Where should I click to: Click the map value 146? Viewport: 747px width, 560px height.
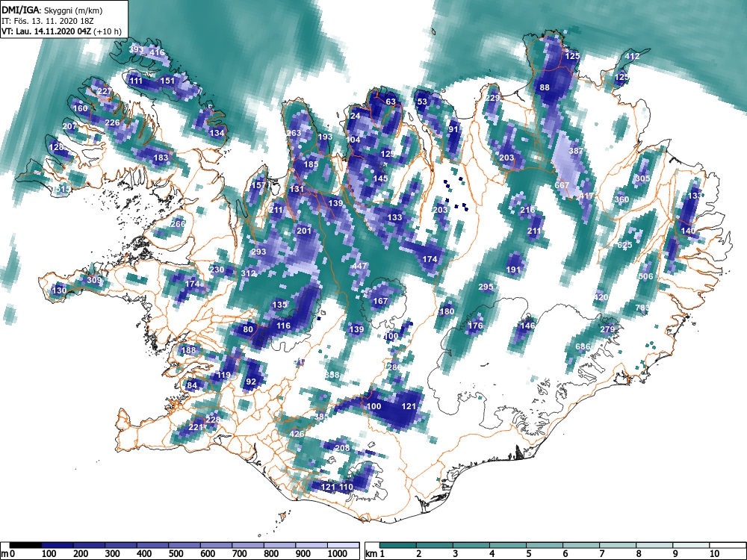click(x=527, y=326)
